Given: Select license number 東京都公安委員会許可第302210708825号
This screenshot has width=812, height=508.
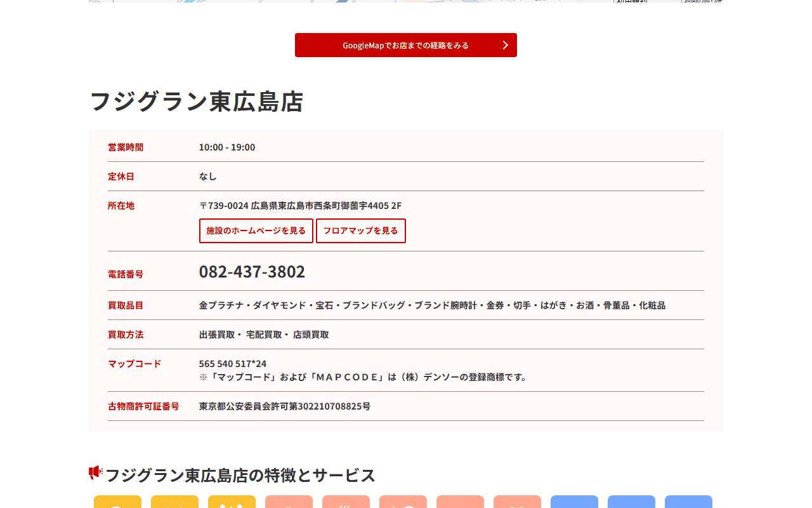Looking at the screenshot, I should click(285, 406).
